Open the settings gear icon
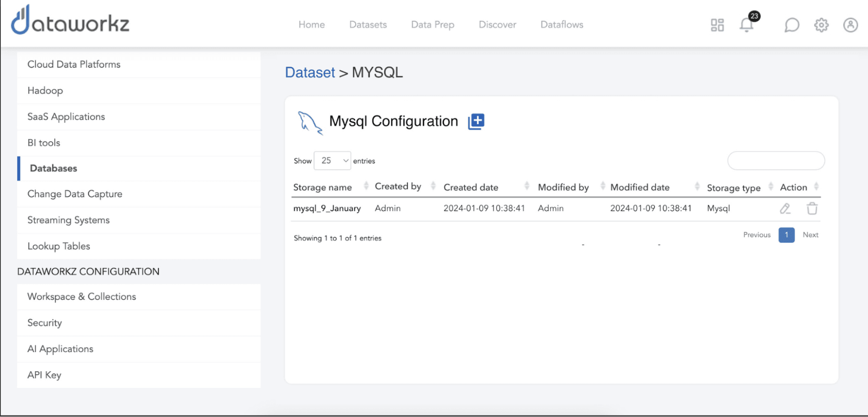This screenshot has width=868, height=417. 821,25
